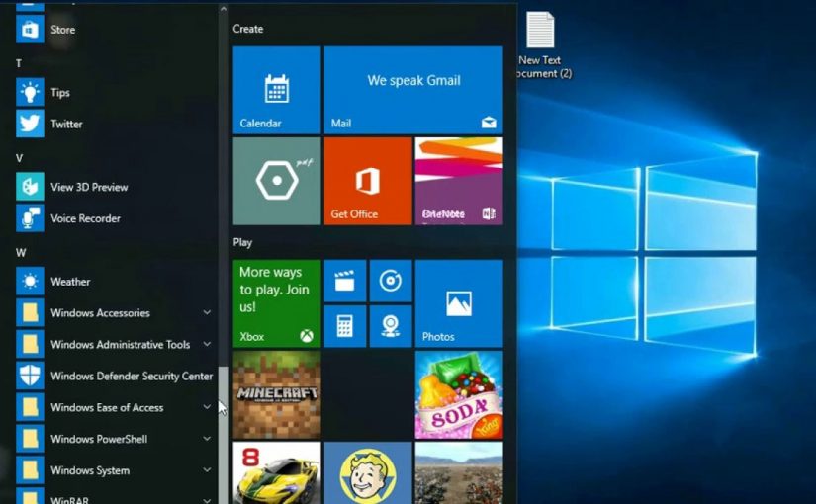
Task: Open the Xbox tile
Action: pos(277,303)
